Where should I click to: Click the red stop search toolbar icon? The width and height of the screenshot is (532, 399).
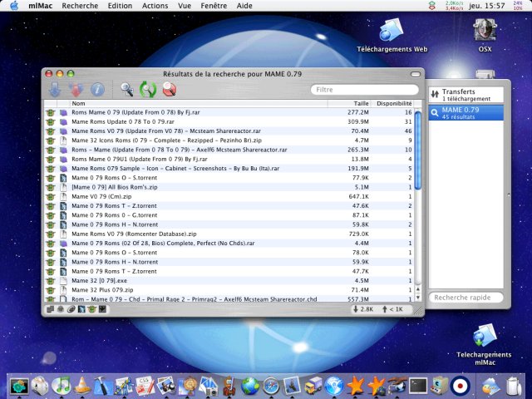click(170, 89)
